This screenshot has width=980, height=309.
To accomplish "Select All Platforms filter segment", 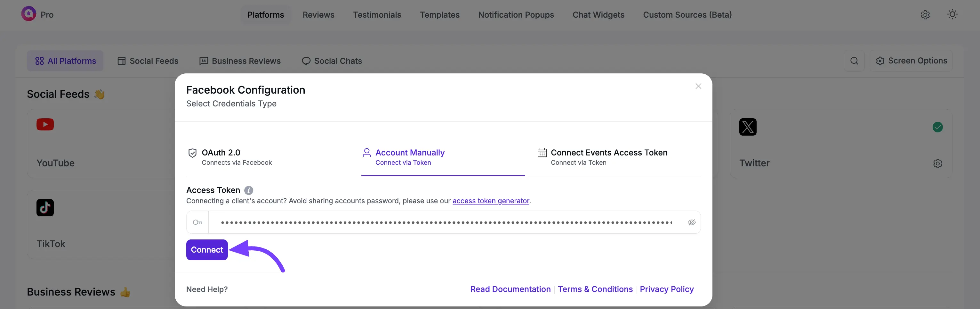I will coord(65,61).
